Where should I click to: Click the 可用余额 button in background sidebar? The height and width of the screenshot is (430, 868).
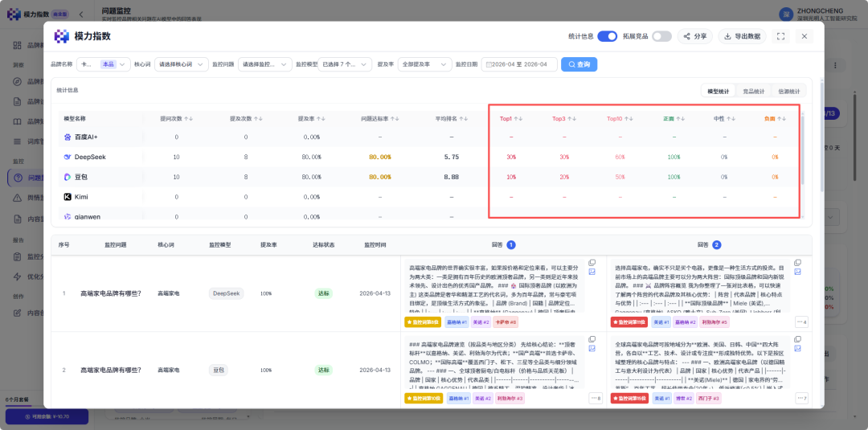click(x=47, y=416)
